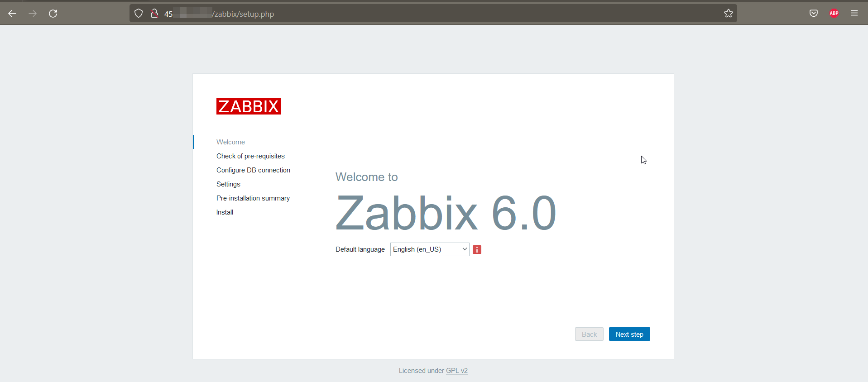This screenshot has height=382, width=868.
Task: Click the disabled Back button
Action: 589,334
